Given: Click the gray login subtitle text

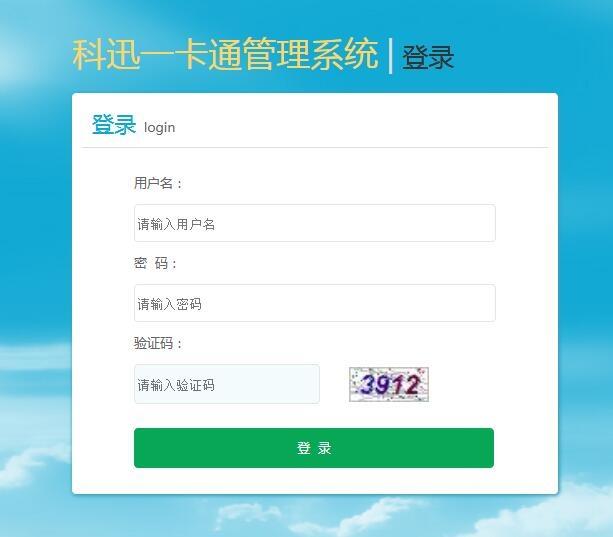Looking at the screenshot, I should (x=160, y=128).
